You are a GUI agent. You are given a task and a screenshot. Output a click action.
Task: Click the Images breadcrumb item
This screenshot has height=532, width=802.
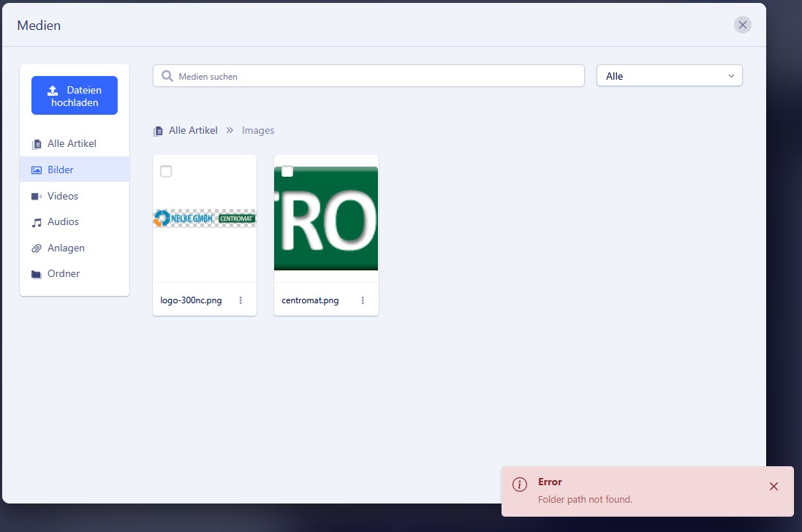(x=258, y=131)
